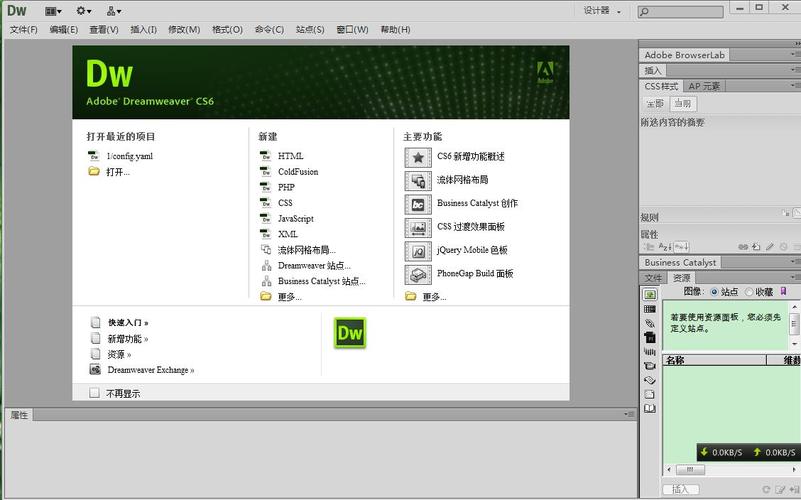
Task: Show Images category in Assets panel
Action: point(650,295)
